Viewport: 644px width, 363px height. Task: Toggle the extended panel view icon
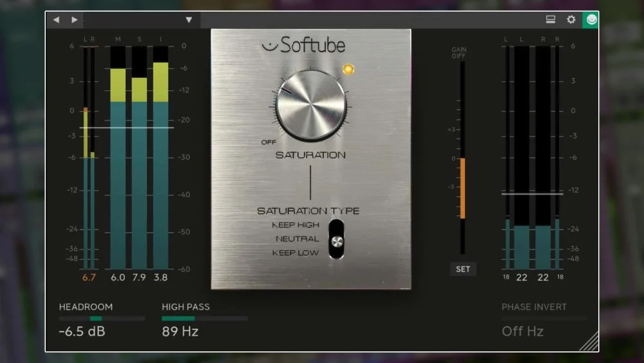[551, 19]
